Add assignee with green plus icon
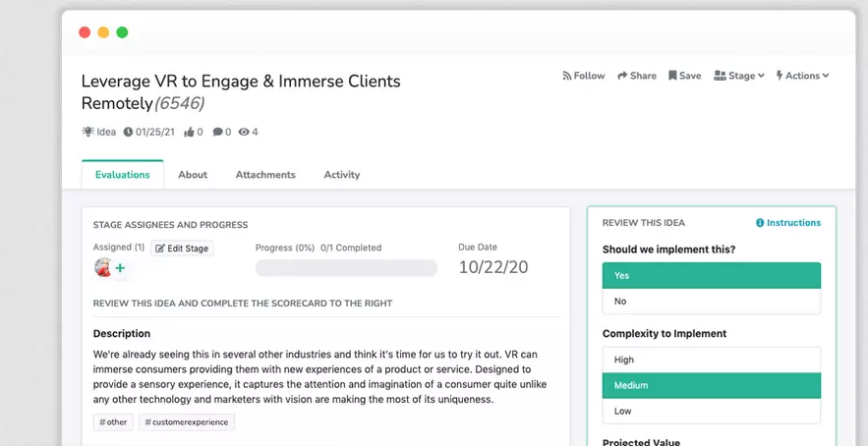Screen dimensions: 868x446 coord(120,268)
